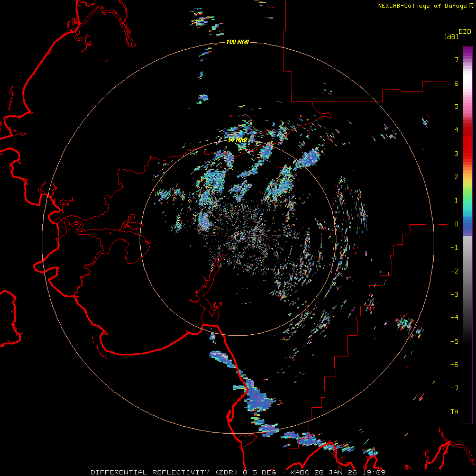Viewport: 476px width, 476px height.
Task: Select the -4 value on the scale
Action: tap(454, 318)
